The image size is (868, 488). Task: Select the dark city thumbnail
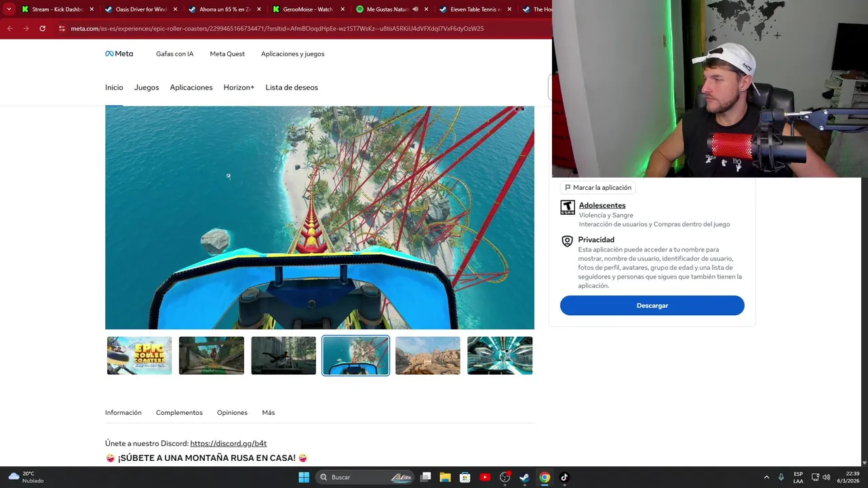pos(283,355)
